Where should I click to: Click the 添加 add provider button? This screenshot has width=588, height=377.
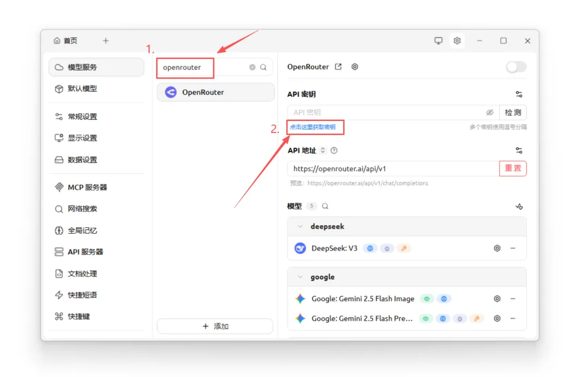(215, 326)
